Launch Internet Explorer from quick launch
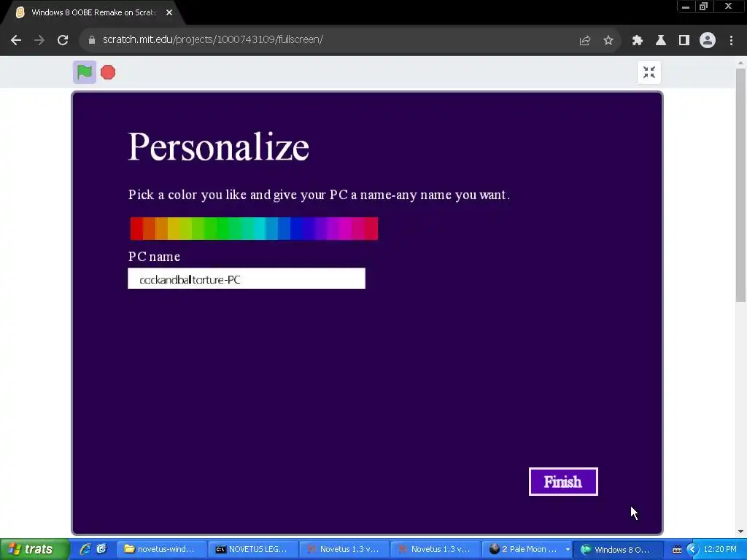 point(85,549)
